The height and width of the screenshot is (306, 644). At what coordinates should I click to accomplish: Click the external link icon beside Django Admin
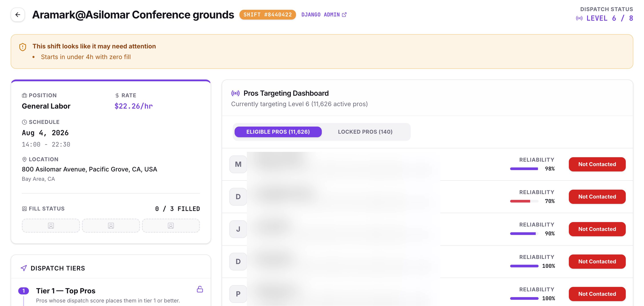344,15
